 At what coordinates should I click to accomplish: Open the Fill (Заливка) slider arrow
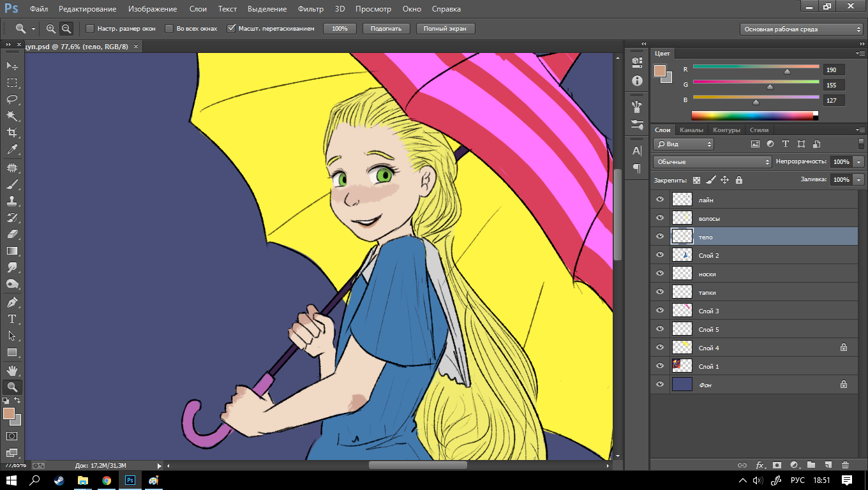858,180
